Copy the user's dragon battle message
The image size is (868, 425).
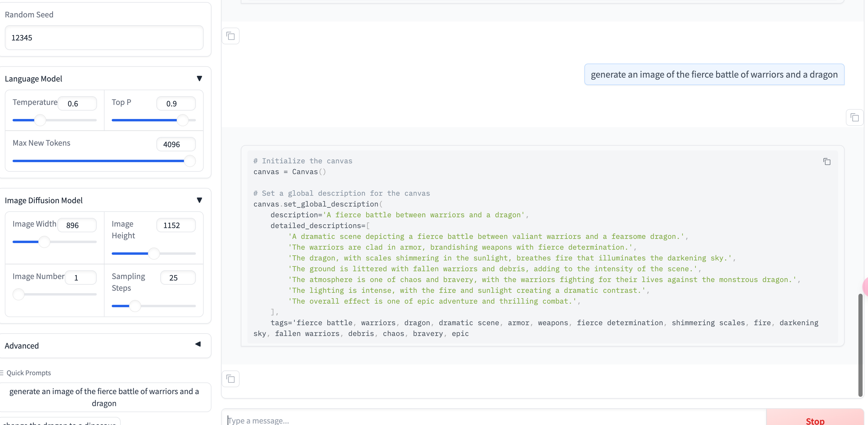pyautogui.click(x=854, y=117)
